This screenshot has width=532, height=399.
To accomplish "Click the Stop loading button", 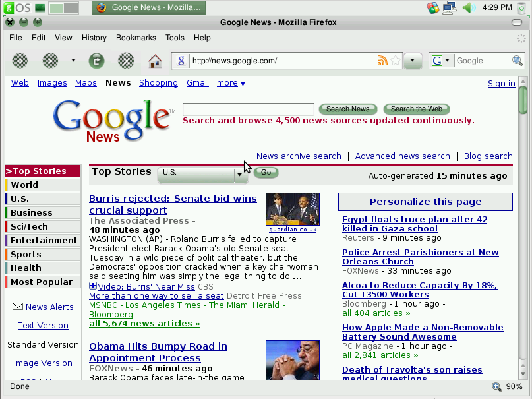I will tap(126, 61).
